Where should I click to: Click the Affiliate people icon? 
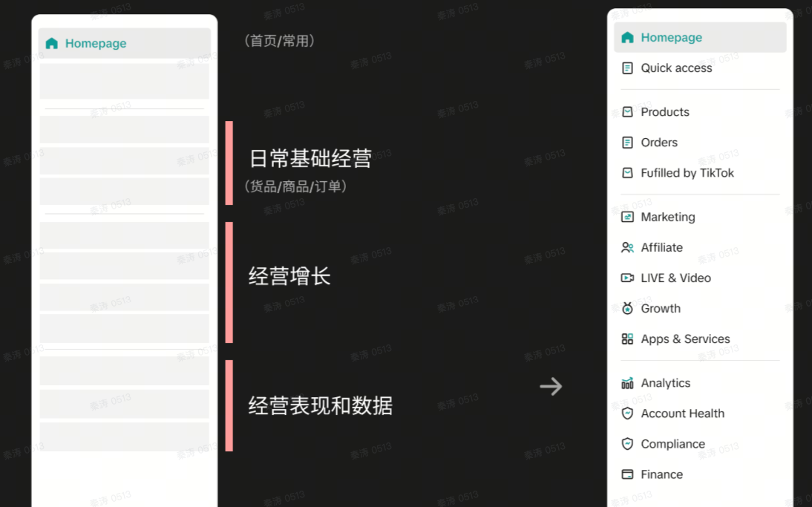click(627, 248)
